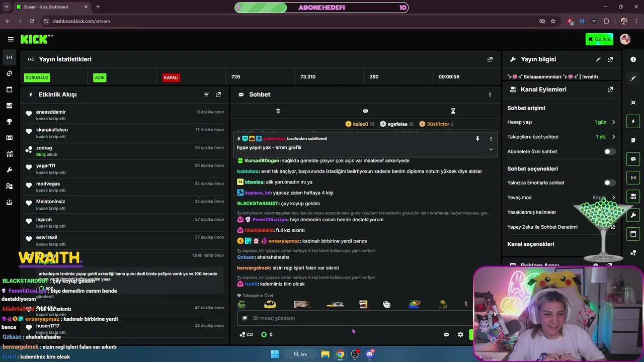Click the KAPALI status badge
Viewport: 644px width, 362px height.
171,77
